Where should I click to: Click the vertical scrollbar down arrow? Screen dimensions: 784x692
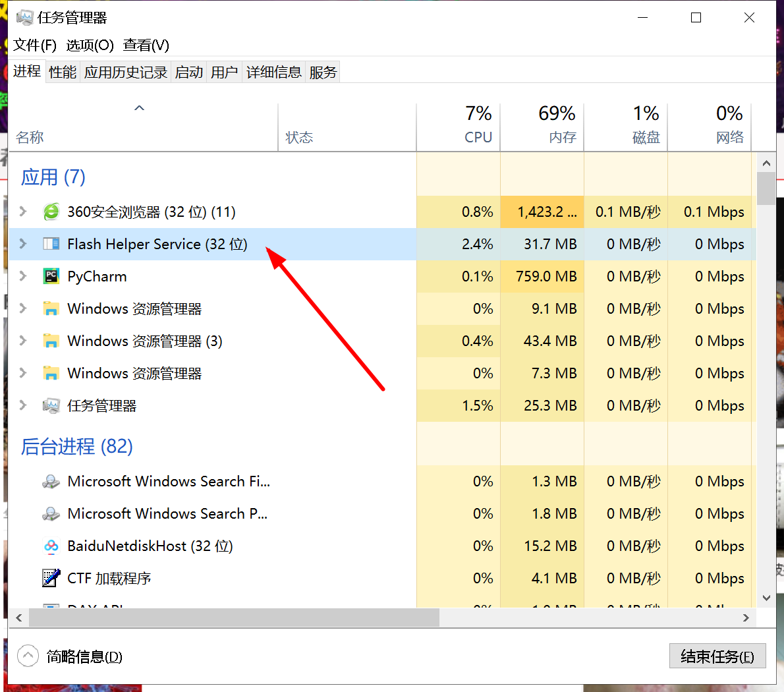click(x=766, y=598)
